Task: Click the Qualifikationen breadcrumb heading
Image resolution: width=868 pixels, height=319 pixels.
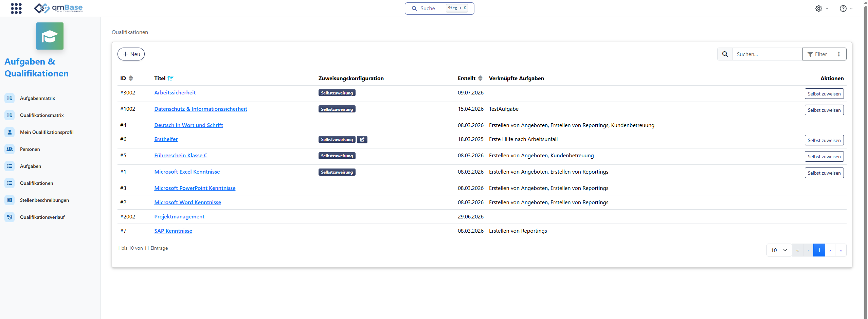Action: (130, 32)
